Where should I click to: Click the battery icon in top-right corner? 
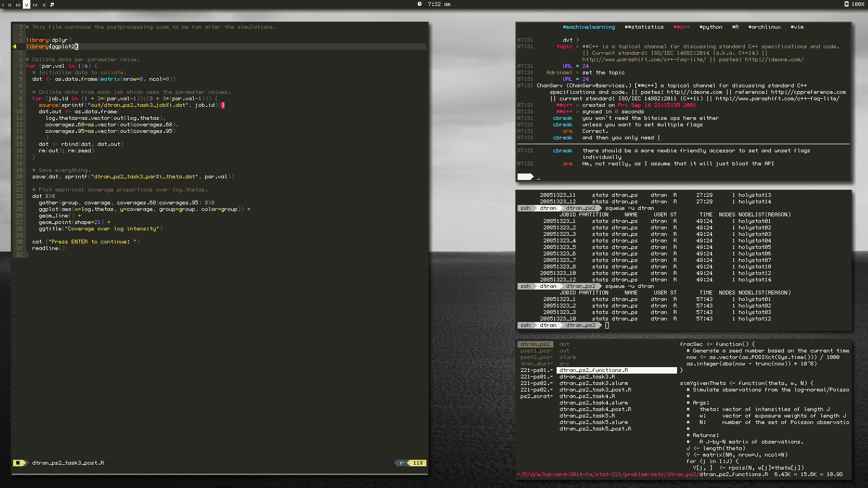846,4
